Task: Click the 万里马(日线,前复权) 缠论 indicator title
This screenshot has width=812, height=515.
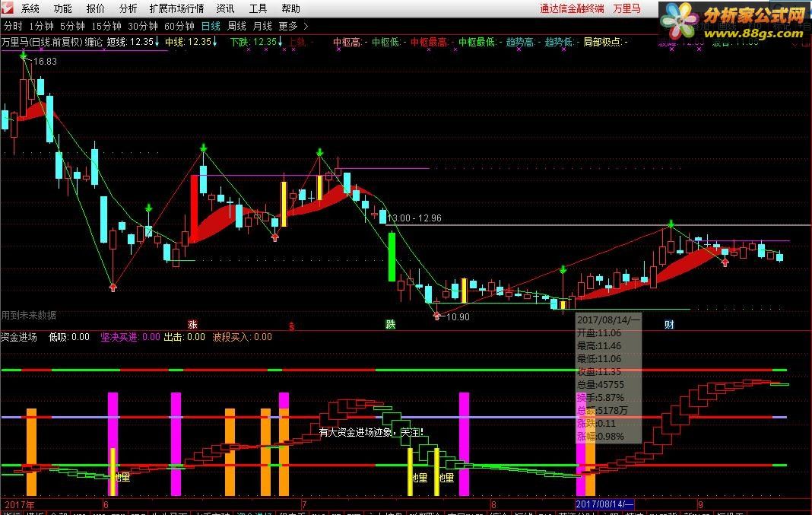Action: (x=52, y=42)
